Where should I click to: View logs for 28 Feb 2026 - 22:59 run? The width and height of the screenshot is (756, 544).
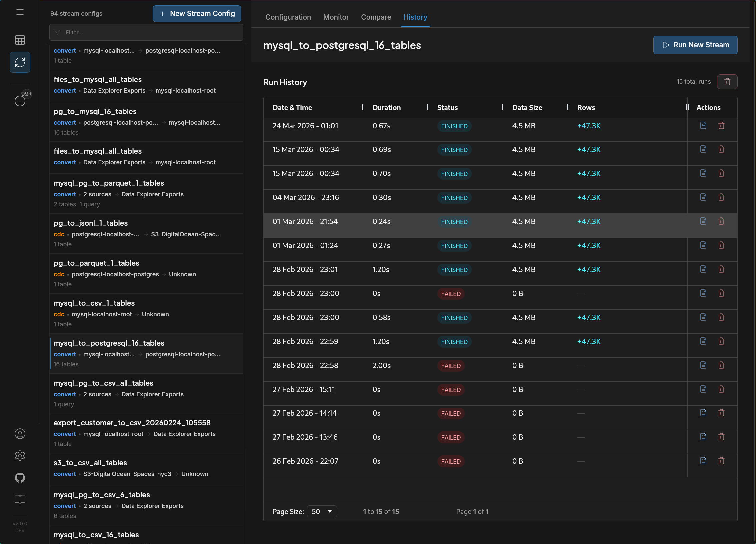[703, 341]
